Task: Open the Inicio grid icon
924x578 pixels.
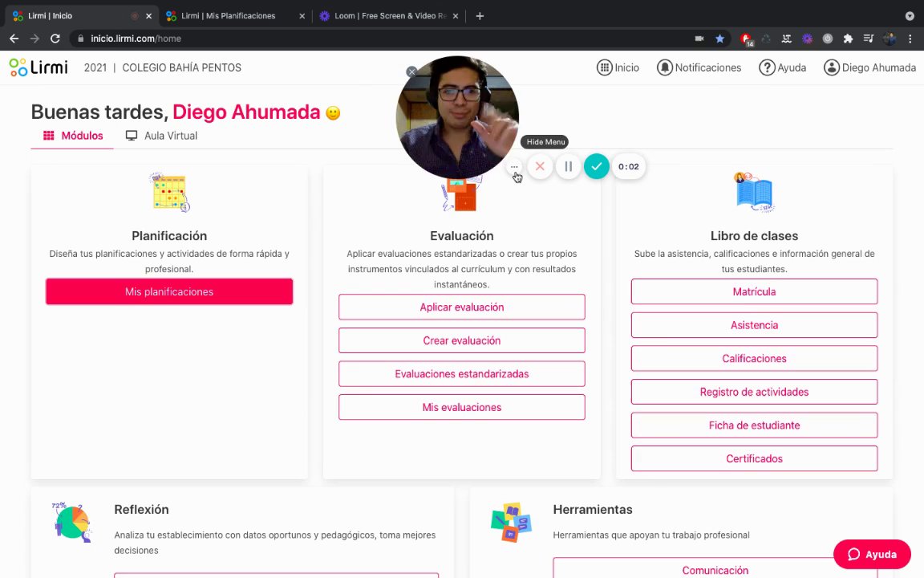Action: [x=604, y=67]
